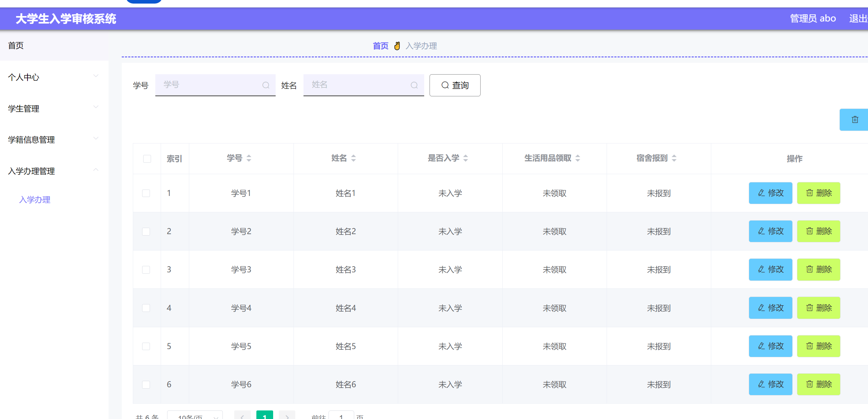Click the 查询 search button
Screen dimensions: 868x419
[x=455, y=85]
